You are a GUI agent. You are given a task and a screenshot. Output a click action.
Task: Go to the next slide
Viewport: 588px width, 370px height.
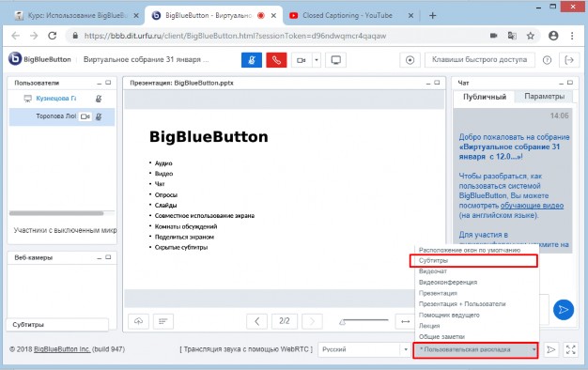click(312, 321)
